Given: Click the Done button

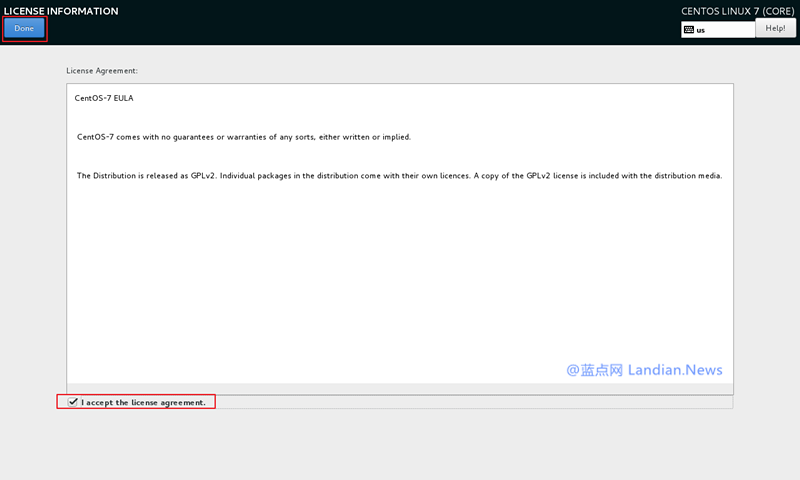Looking at the screenshot, I should [24, 28].
